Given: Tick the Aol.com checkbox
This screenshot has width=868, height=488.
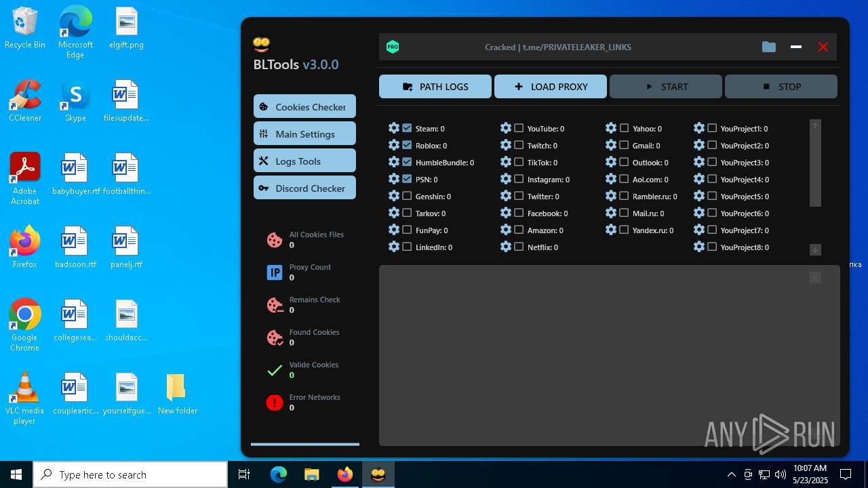Looking at the screenshot, I should 624,179.
